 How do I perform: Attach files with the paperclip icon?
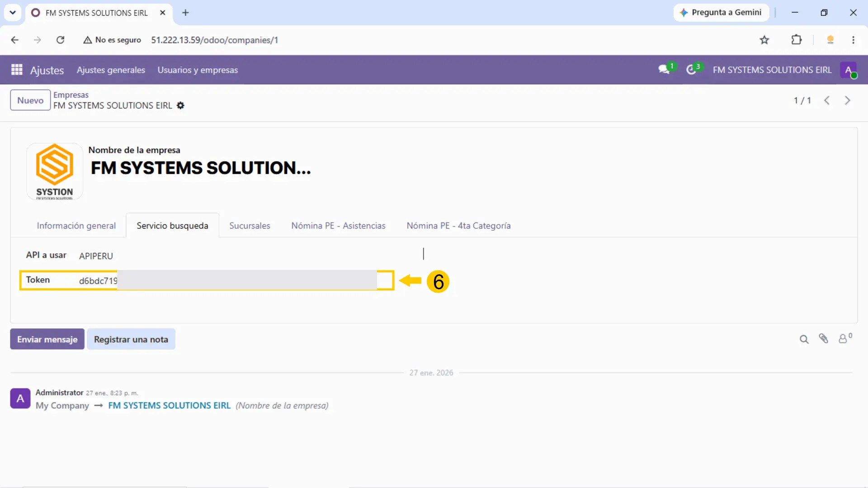point(823,339)
